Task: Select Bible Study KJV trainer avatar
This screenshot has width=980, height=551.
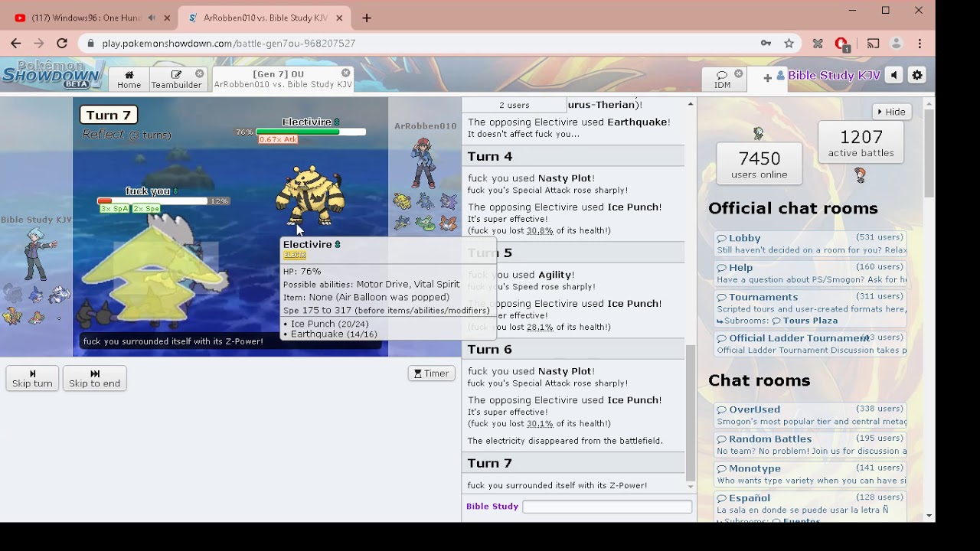Action: 36,254
